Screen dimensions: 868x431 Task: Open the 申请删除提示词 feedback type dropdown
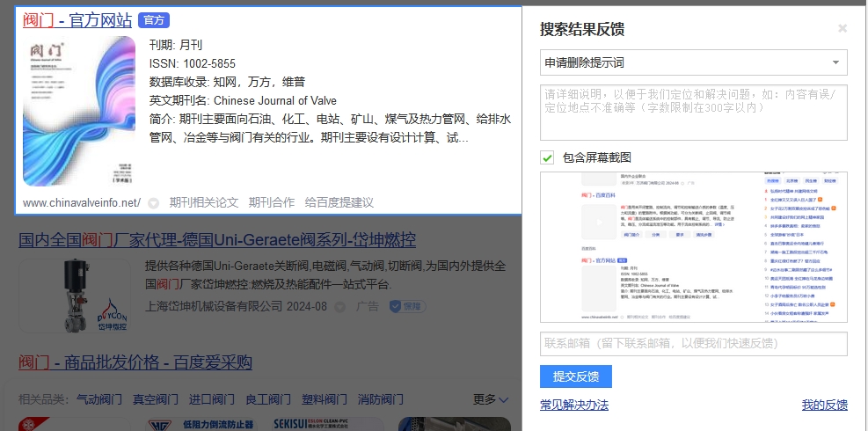tap(694, 62)
